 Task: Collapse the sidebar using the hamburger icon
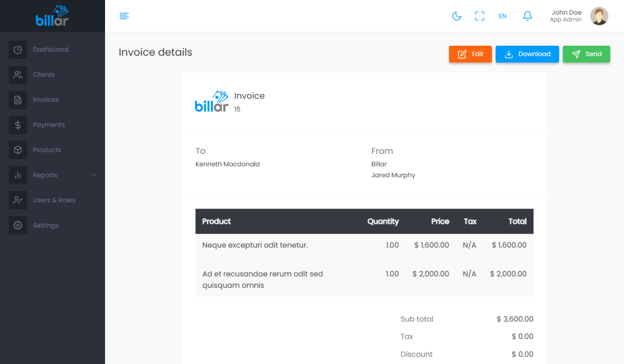[x=124, y=16]
